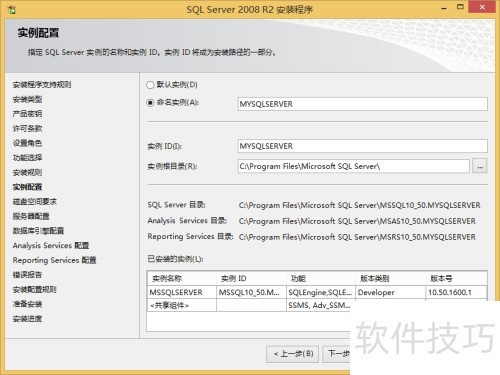Select 磁盘空间要求 step in sidebar
500x375 pixels.
point(35,201)
